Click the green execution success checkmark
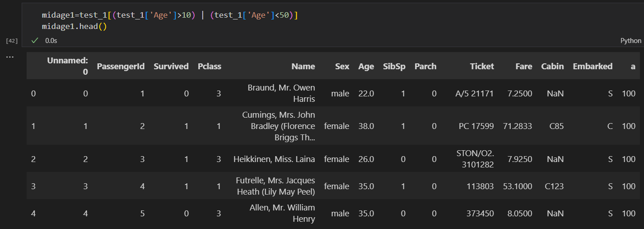Image resolution: width=644 pixels, height=229 pixels. pos(35,41)
